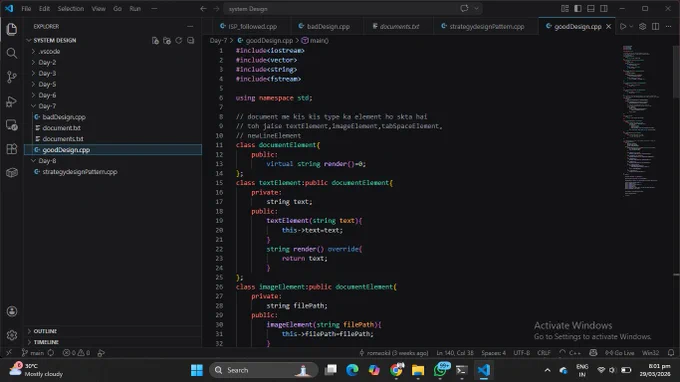680x382 pixels.
Task: Open the Remote Explorer view
Action: pos(12,125)
